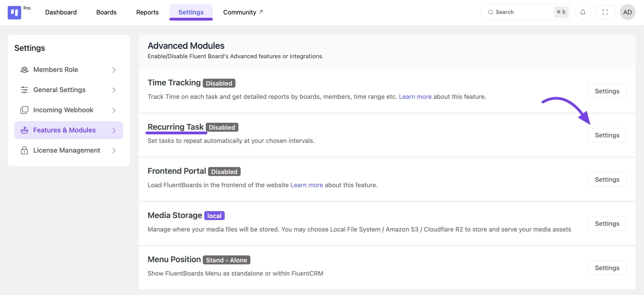The height and width of the screenshot is (295, 644).
Task: Click the Incoming Webhook copy icon
Action: tap(24, 110)
